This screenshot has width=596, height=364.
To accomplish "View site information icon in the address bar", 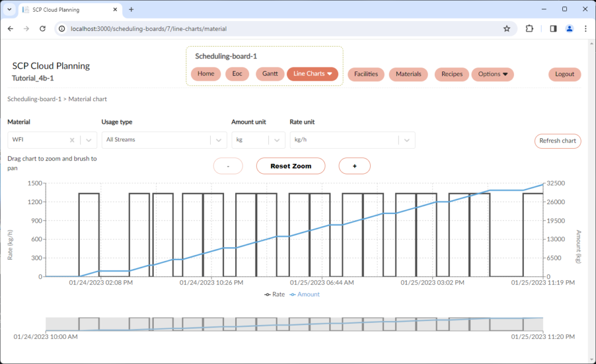I will coord(62,28).
